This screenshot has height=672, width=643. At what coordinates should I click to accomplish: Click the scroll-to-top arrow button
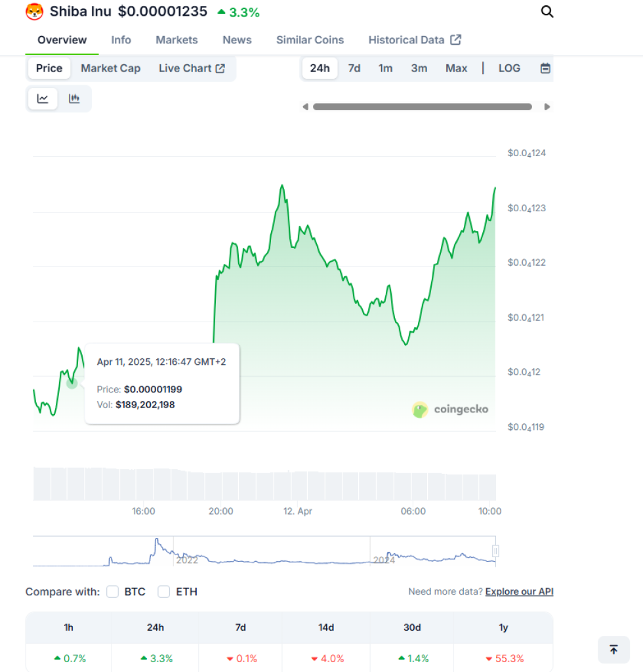click(613, 650)
